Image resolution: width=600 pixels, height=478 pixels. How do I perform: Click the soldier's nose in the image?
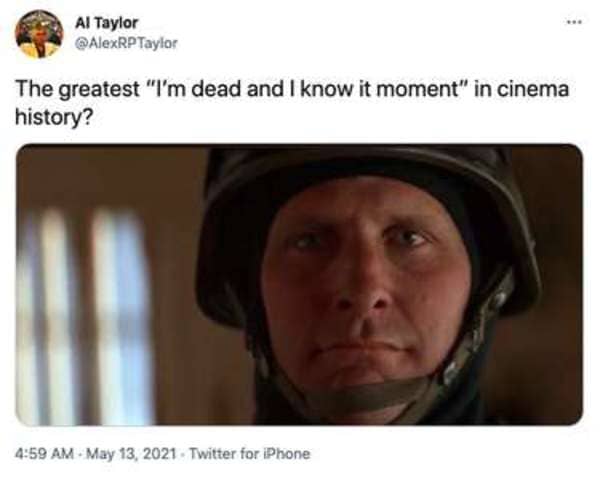pyautogui.click(x=362, y=291)
